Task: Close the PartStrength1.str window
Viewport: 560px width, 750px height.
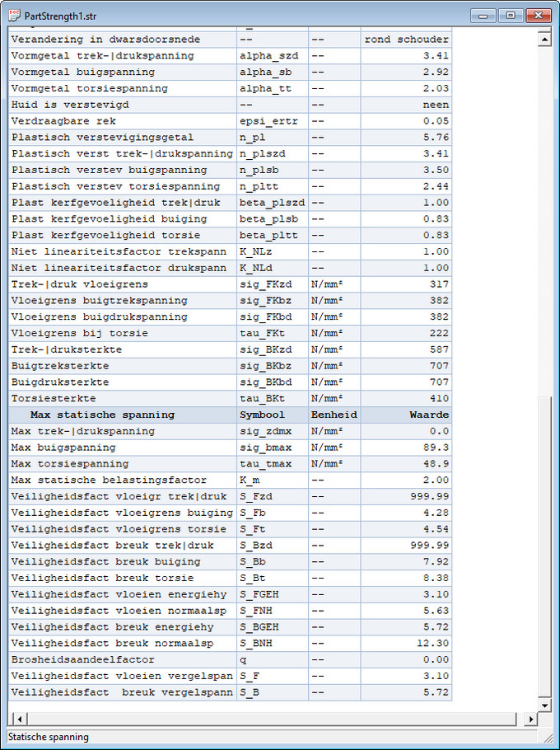Action: click(538, 16)
